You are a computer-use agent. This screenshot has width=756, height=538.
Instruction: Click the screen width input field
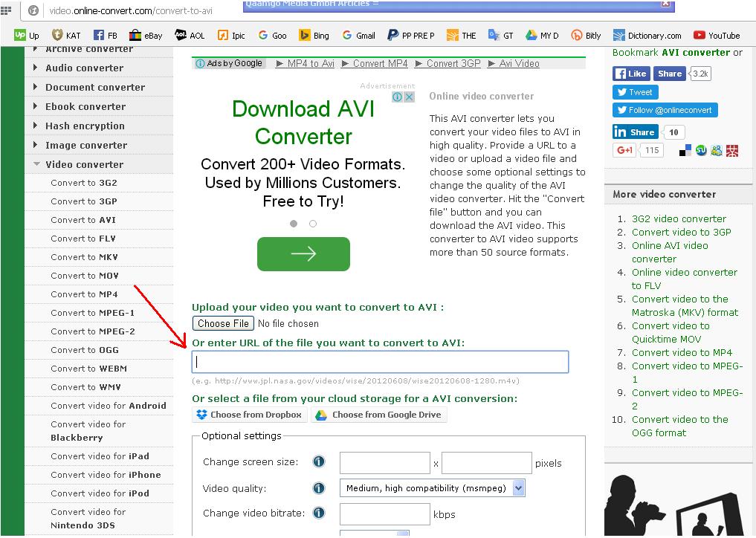pos(385,463)
